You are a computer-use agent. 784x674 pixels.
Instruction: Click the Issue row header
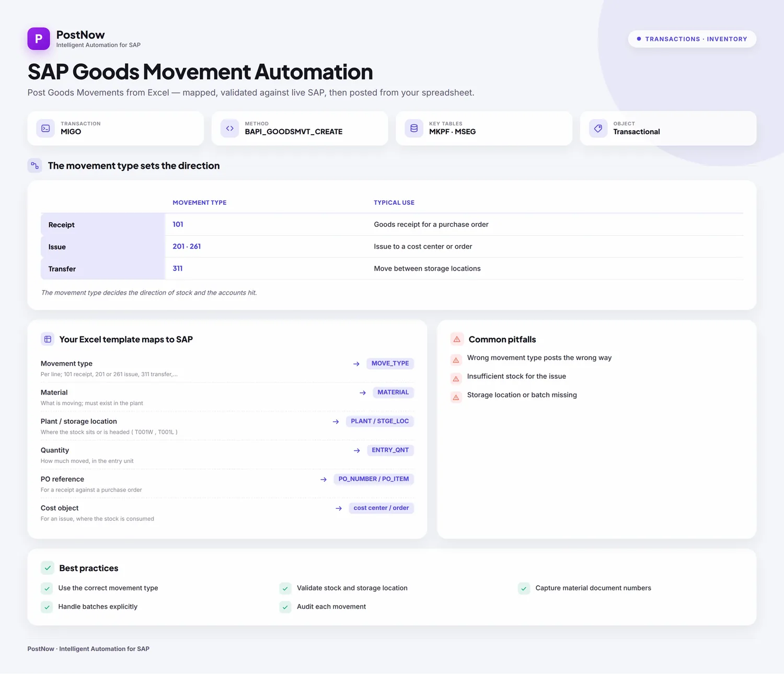pos(103,247)
